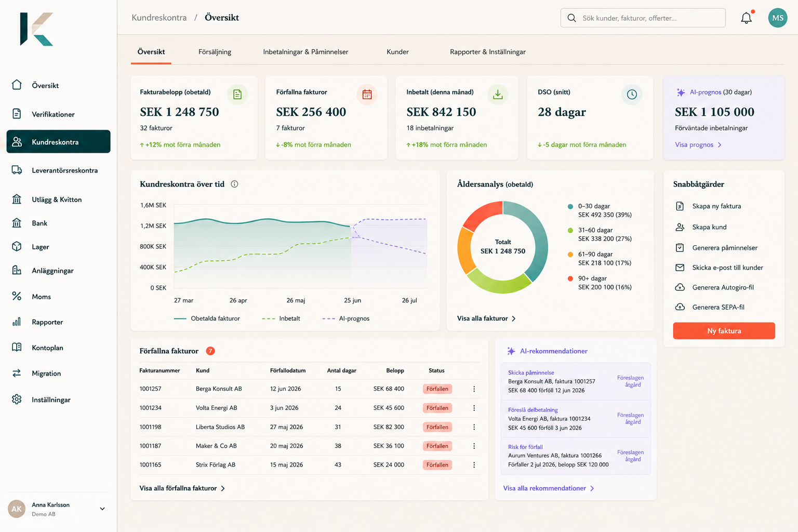Click the Inställningar gear icon
Screen dimensions: 798x532
tap(17, 399)
